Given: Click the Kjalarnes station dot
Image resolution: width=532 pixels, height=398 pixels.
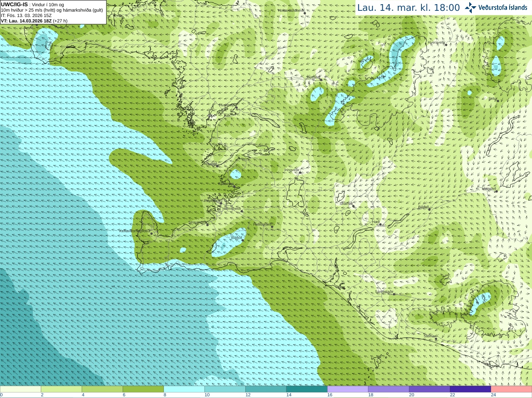Looking at the screenshot, I should 235,186.
